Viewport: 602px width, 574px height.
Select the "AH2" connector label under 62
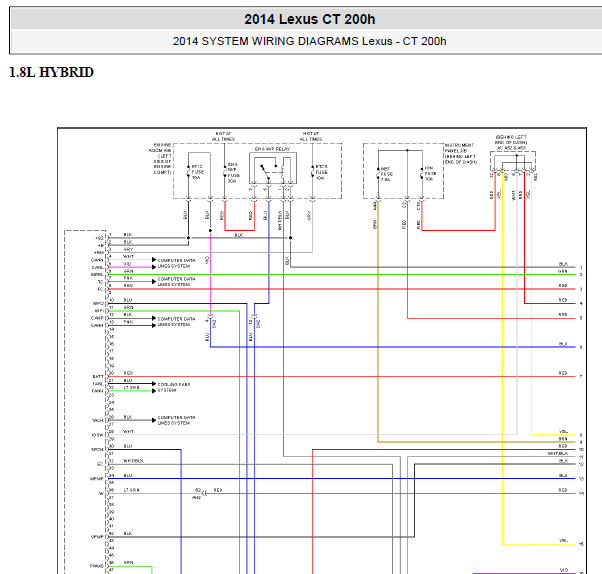pos(197,498)
